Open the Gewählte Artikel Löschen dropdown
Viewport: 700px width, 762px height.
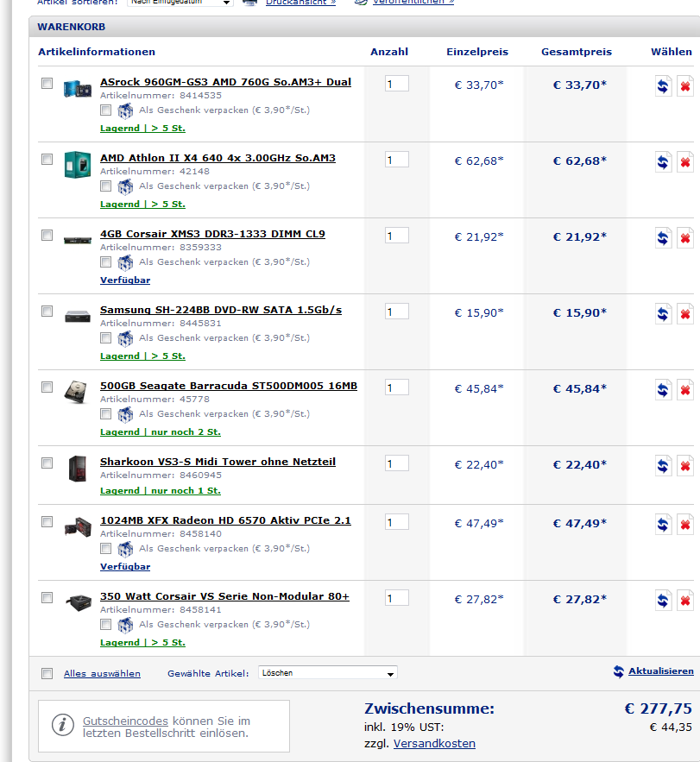coord(328,672)
